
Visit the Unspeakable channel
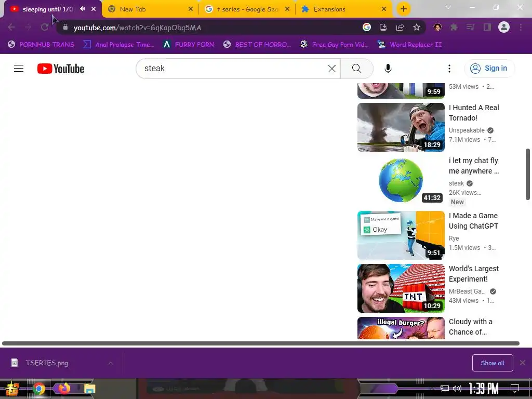pos(467,130)
